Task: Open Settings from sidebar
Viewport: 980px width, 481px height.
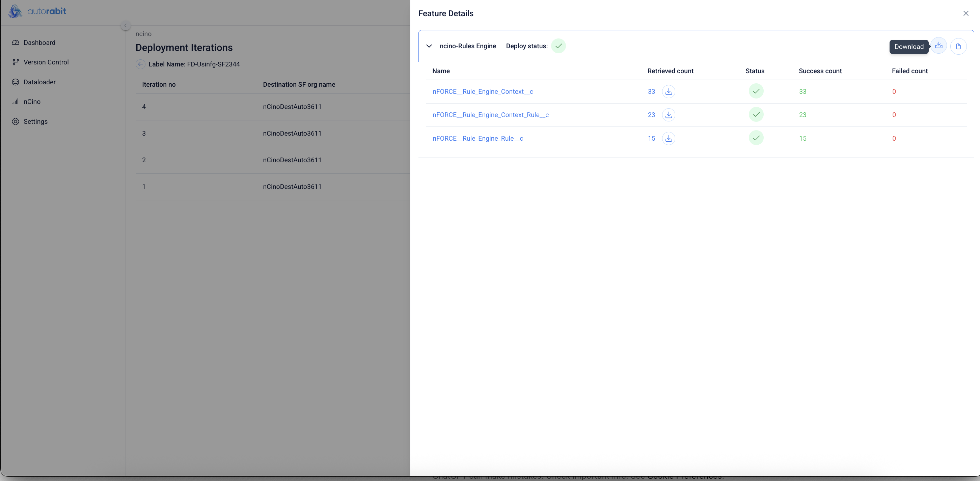Action: coord(35,122)
